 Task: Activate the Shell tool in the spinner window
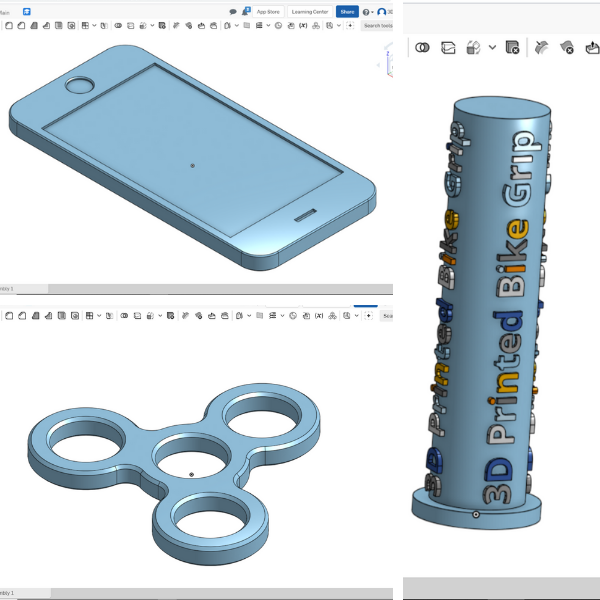(62, 316)
